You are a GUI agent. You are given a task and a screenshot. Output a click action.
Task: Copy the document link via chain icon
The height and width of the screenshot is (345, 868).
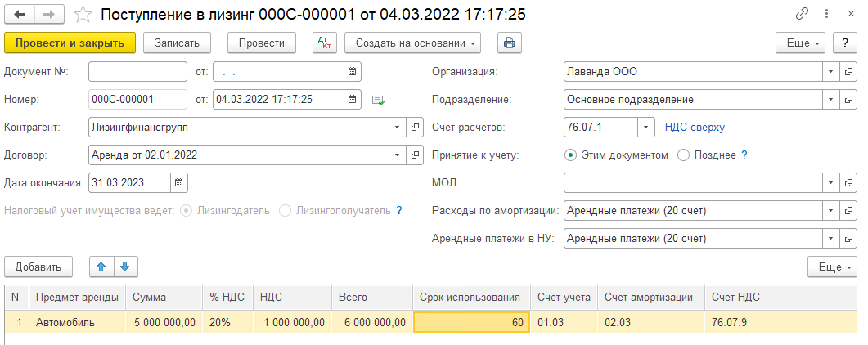[802, 15]
